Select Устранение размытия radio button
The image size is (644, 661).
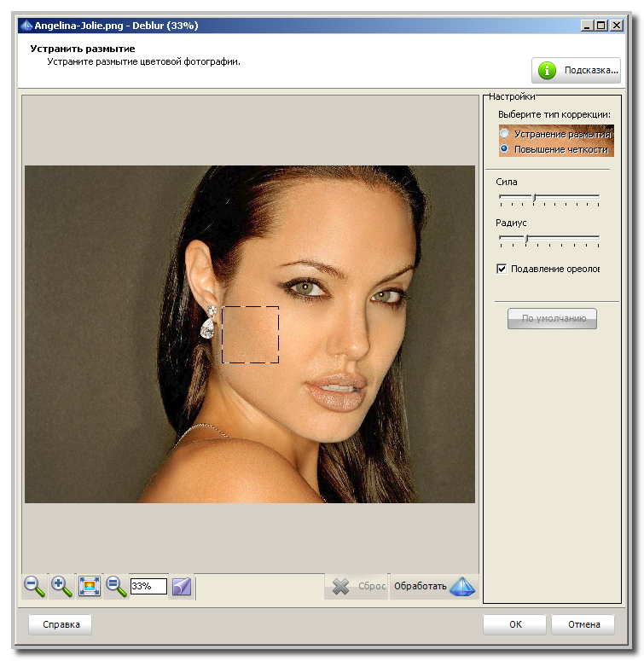click(504, 134)
